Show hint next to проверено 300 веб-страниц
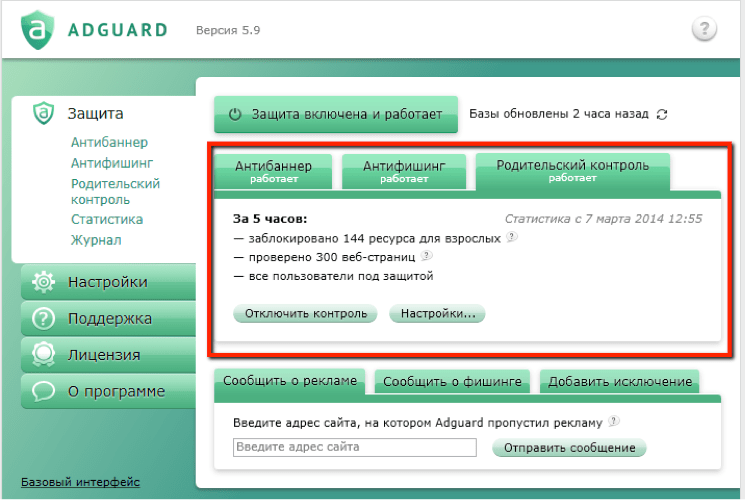The height and width of the screenshot is (500, 746). tap(426, 256)
